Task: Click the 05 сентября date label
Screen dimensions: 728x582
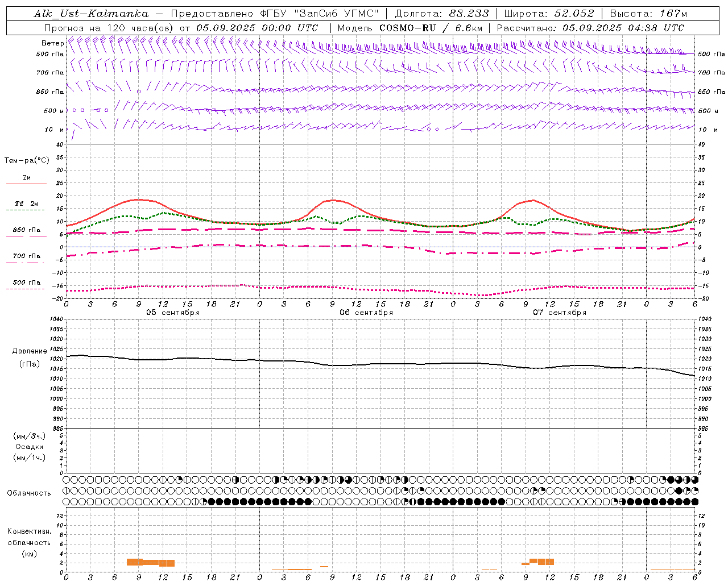Action: 173,312
